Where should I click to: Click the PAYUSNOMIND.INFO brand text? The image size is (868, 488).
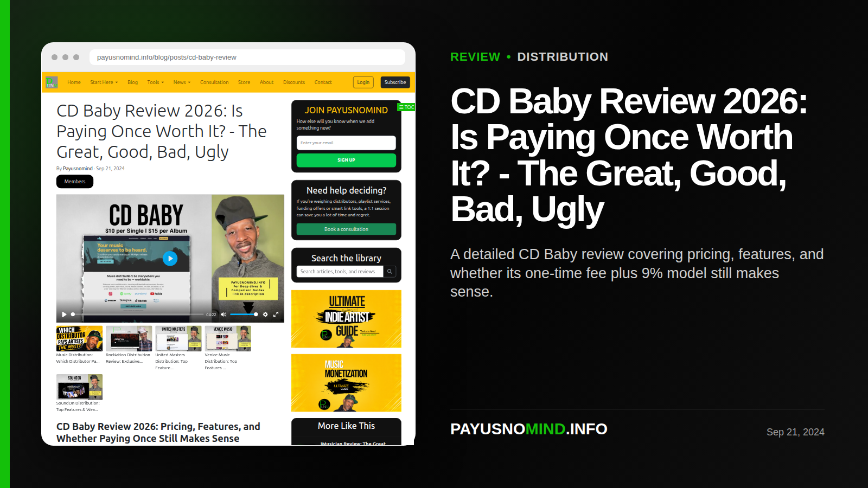529,429
